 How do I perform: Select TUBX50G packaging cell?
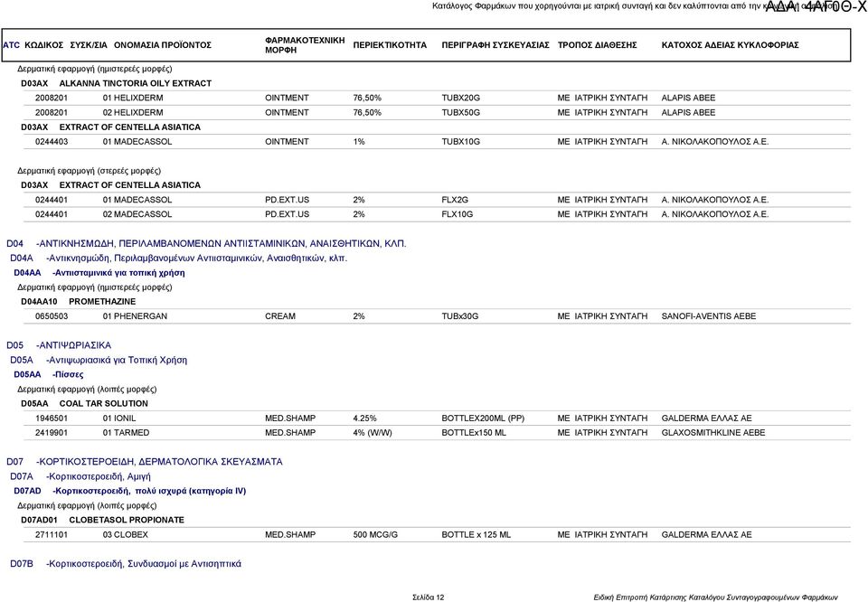[460, 112]
